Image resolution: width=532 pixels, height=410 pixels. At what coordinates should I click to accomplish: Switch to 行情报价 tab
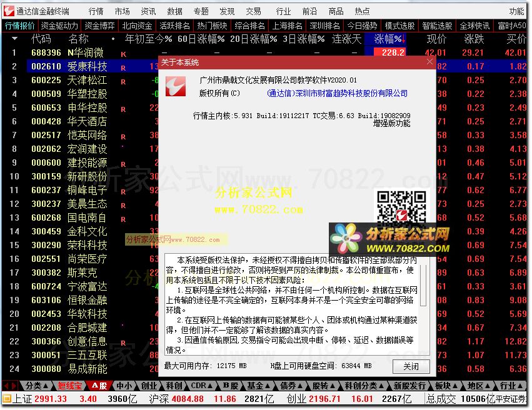pyautogui.click(x=19, y=26)
